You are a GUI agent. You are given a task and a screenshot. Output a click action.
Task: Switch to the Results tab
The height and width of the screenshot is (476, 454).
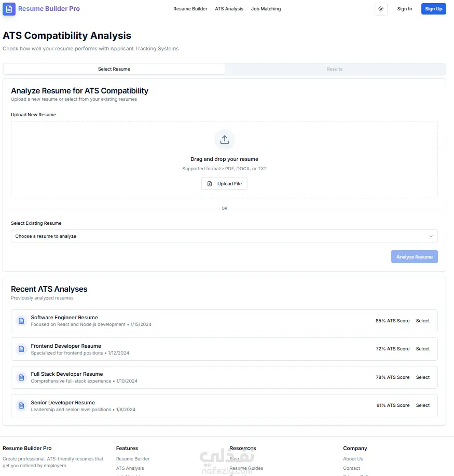(335, 69)
